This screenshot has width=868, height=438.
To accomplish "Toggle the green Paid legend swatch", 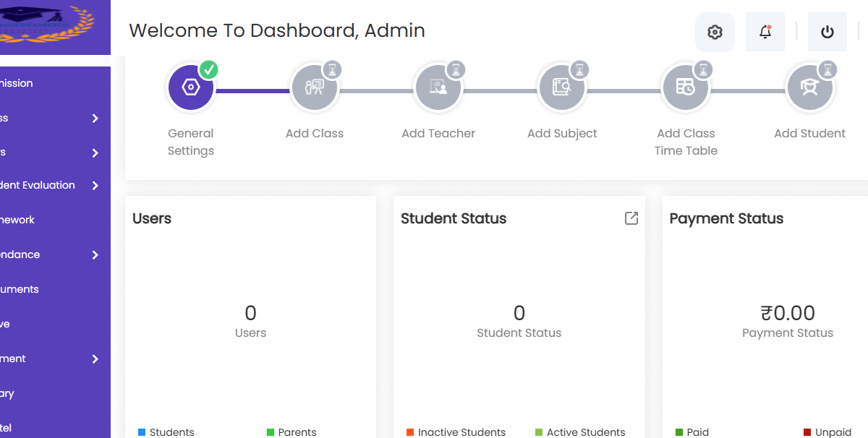I will pyautogui.click(x=679, y=432).
